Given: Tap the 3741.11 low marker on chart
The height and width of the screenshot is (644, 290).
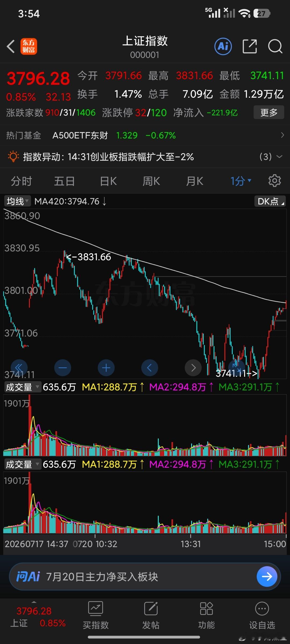Looking at the screenshot, I should pos(237,373).
